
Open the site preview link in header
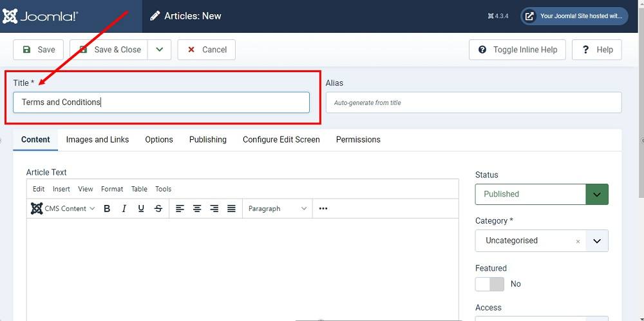click(x=574, y=17)
